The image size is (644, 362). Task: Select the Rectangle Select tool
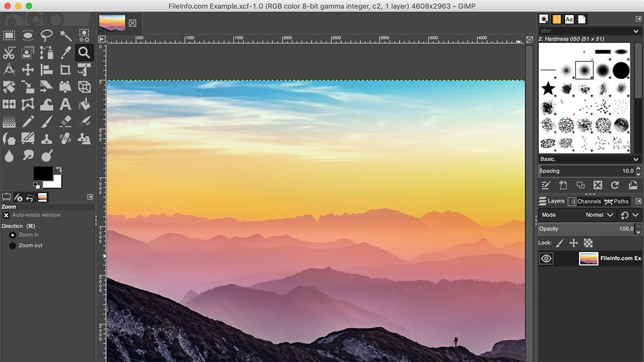(x=9, y=35)
